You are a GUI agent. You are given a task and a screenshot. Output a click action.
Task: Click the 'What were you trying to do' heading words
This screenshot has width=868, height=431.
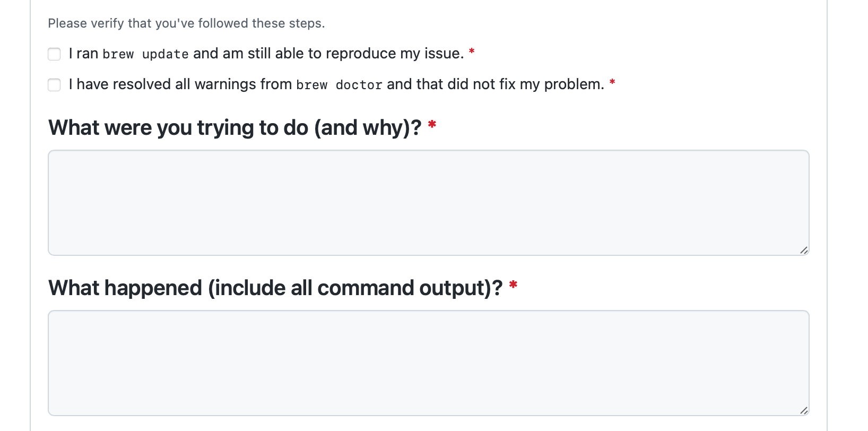(178, 128)
